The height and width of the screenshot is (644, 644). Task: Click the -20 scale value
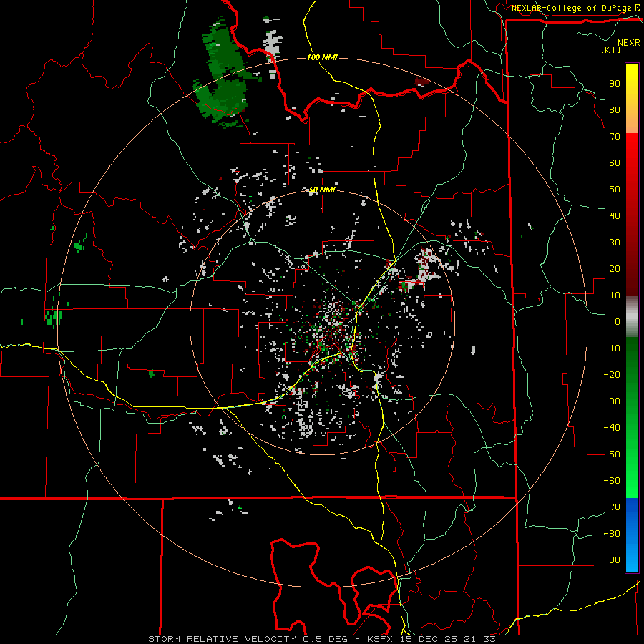pos(612,374)
